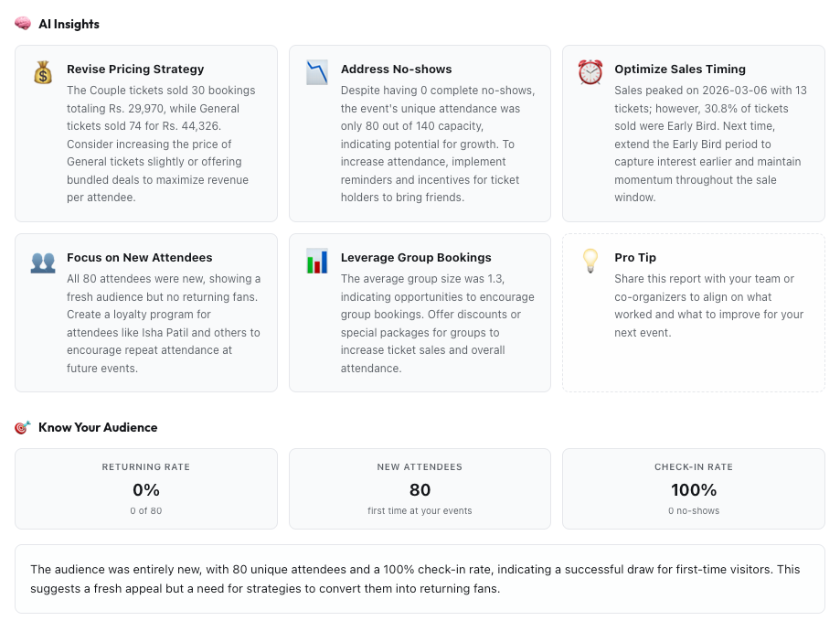Click the 'first time at your events' label
Viewport: 840px width, 621px height.
[420, 511]
